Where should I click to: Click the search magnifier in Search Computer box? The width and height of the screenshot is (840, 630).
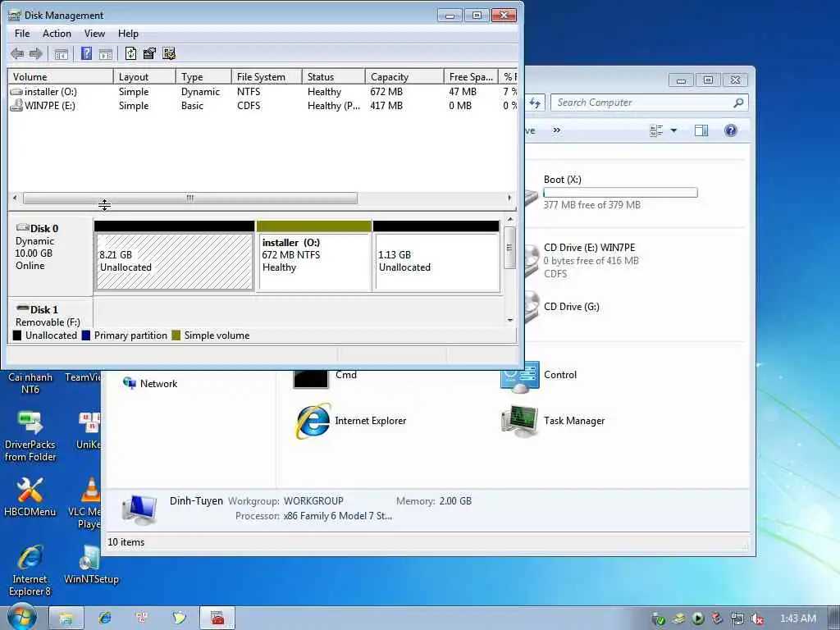coord(738,103)
